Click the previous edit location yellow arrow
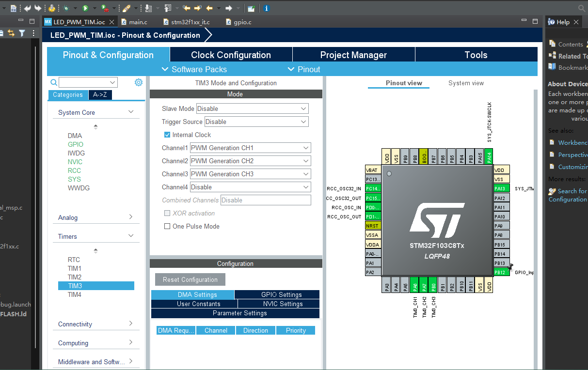The width and height of the screenshot is (588, 370). click(x=186, y=8)
